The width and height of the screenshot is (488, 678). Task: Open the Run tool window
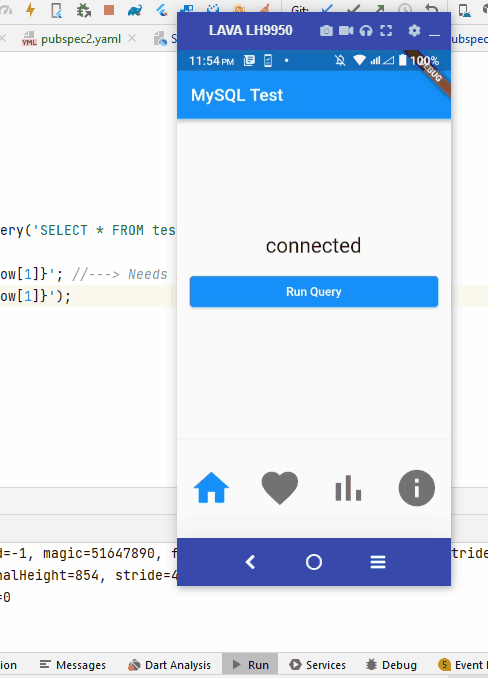tap(250, 665)
